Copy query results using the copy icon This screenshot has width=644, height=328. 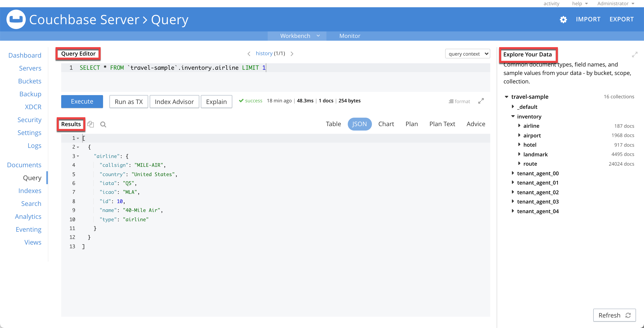click(91, 124)
